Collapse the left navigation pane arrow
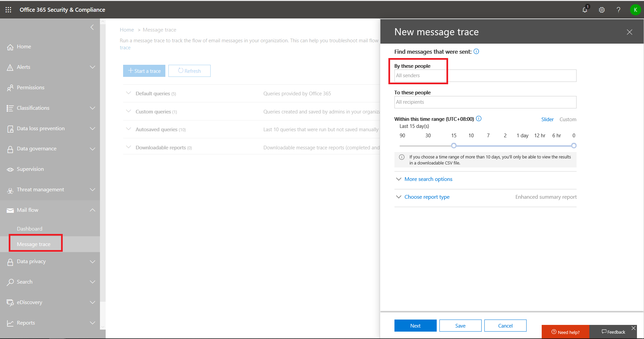The width and height of the screenshot is (644, 339). [x=92, y=27]
